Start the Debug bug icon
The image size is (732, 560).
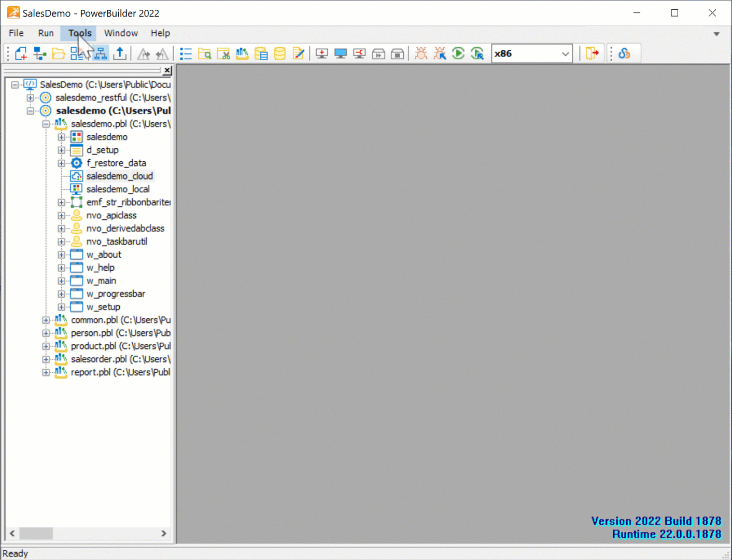[421, 53]
